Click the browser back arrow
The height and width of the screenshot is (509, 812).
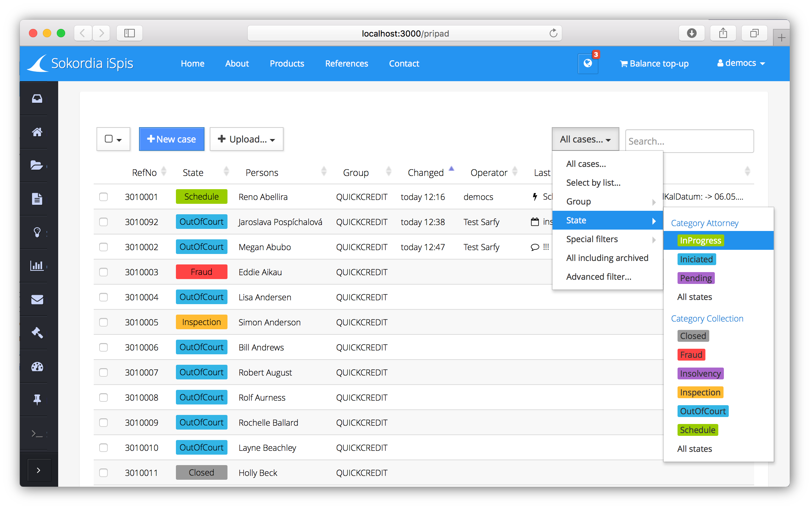pyautogui.click(x=83, y=33)
